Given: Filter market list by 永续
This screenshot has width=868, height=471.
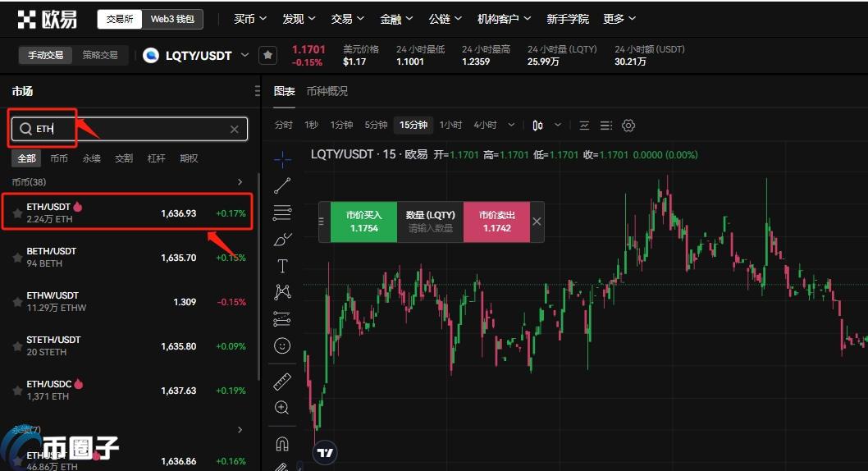Looking at the screenshot, I should pos(91,158).
